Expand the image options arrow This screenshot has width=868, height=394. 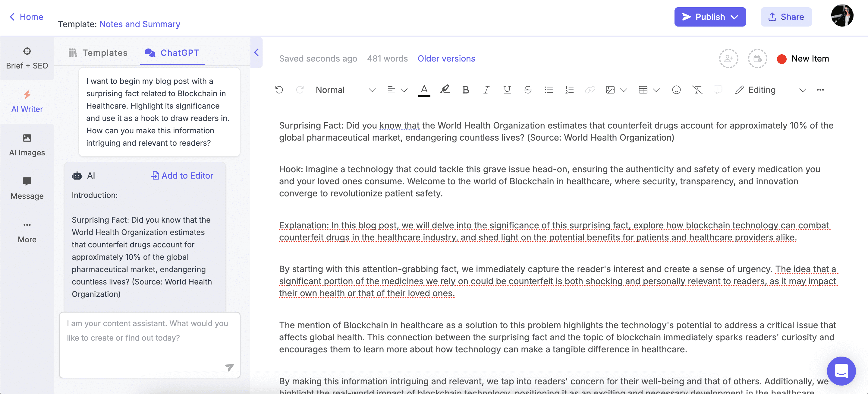[x=623, y=90]
